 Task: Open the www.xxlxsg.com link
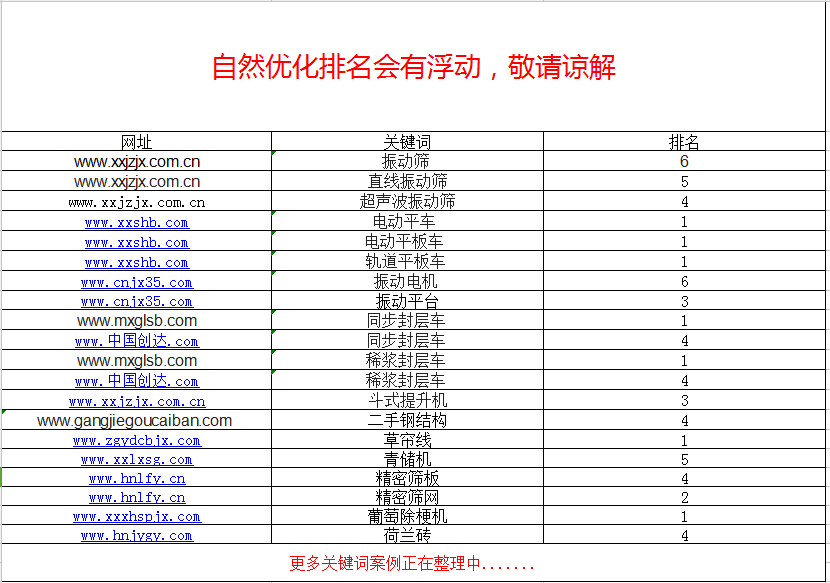tap(136, 460)
